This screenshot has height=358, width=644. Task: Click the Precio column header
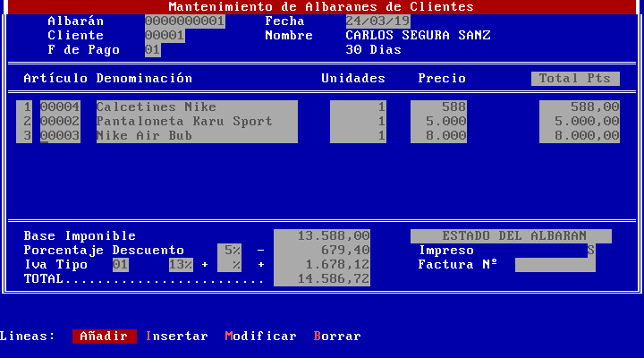[x=443, y=79]
